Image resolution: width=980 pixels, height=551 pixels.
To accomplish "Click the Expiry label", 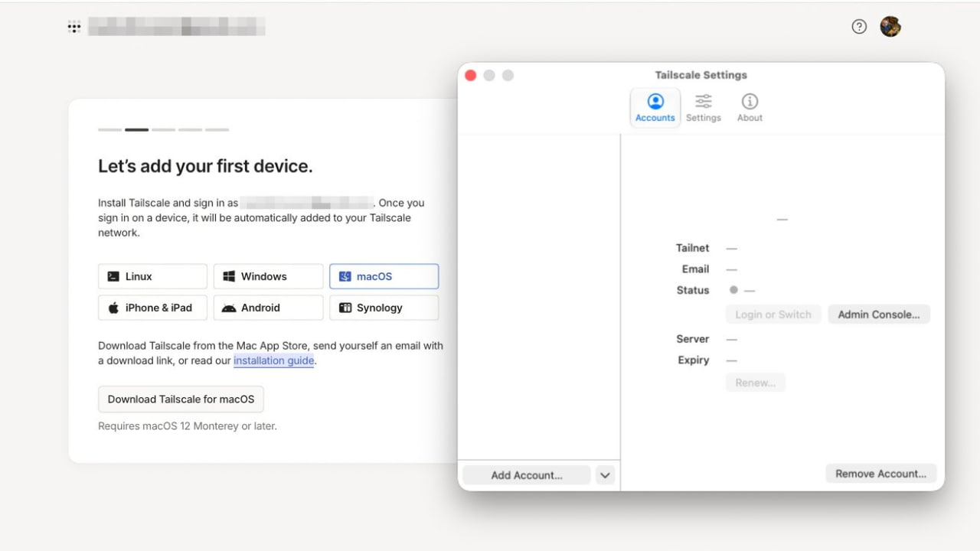I will click(694, 360).
